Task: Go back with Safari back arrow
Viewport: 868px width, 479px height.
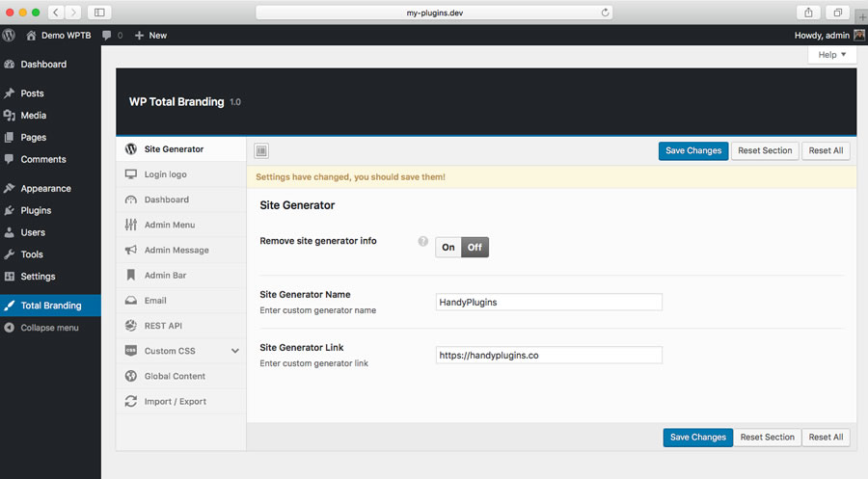Action: (x=56, y=13)
